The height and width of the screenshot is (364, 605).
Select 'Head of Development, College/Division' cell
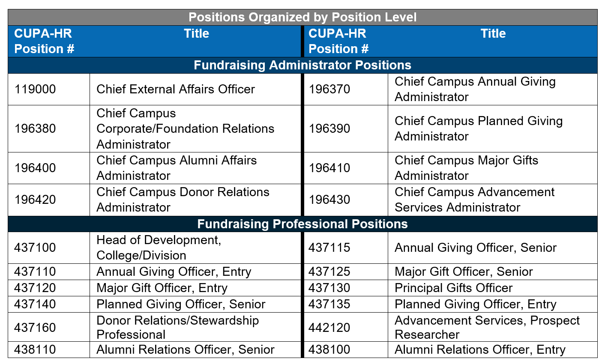coord(159,248)
